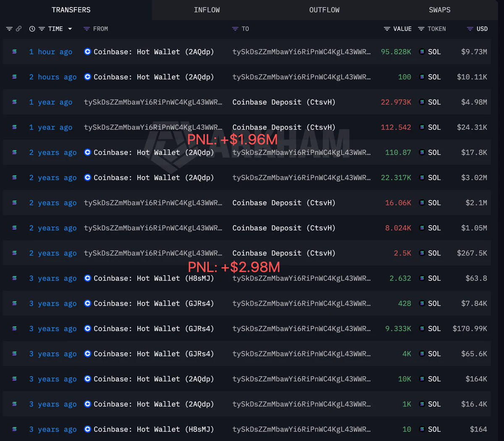Screen dimensions: 504x441
Task: Click Solana chain icon on the $3.02M row
Action: [15, 177]
